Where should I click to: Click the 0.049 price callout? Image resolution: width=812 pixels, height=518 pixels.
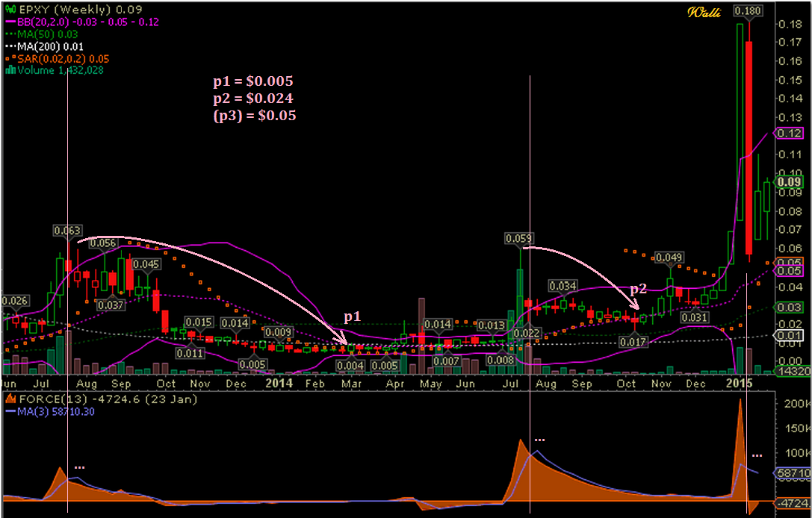tap(669, 258)
